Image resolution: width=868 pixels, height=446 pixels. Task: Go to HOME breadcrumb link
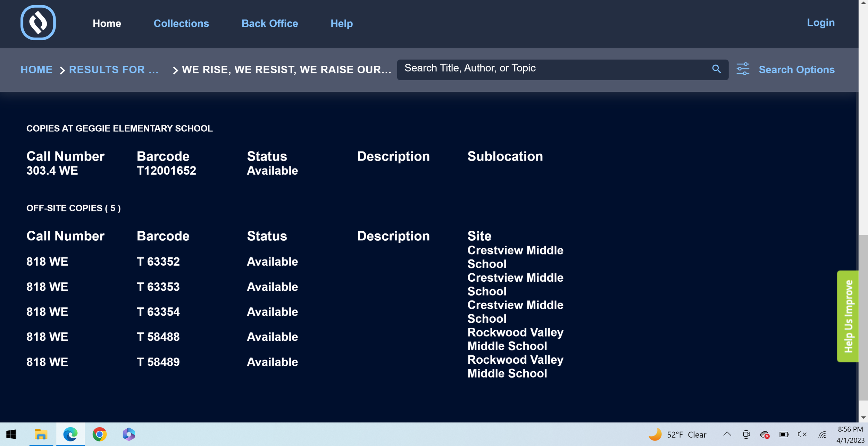point(36,70)
